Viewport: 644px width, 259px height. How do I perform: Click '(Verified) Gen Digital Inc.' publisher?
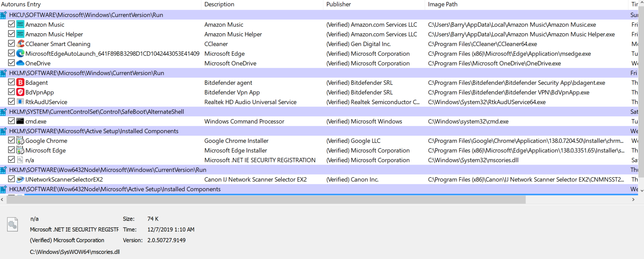point(358,44)
